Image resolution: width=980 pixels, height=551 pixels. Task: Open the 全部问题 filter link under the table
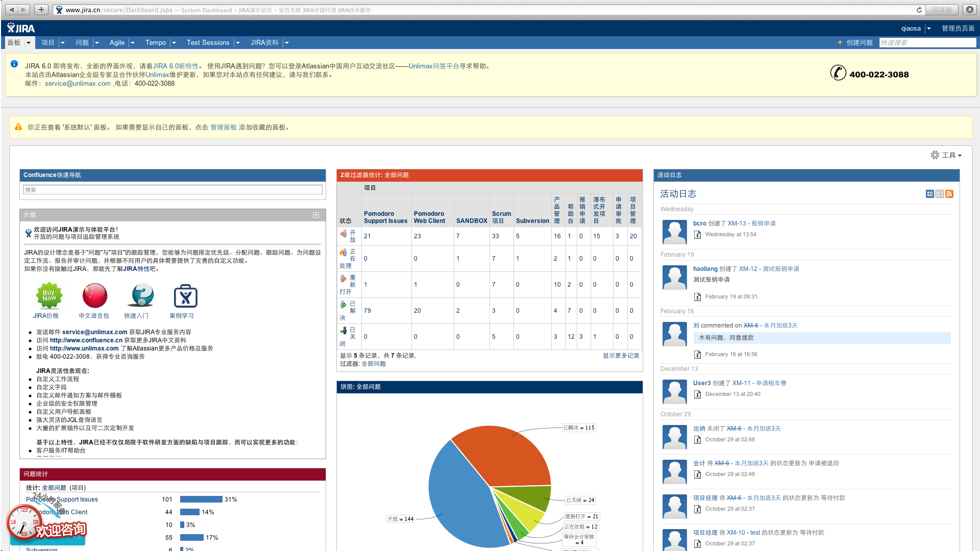(374, 364)
